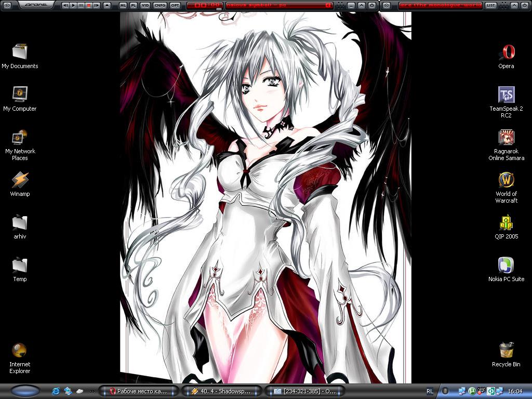This screenshot has width=532, height=399.
Task: Open the Start button on taskbar
Action: point(25,391)
